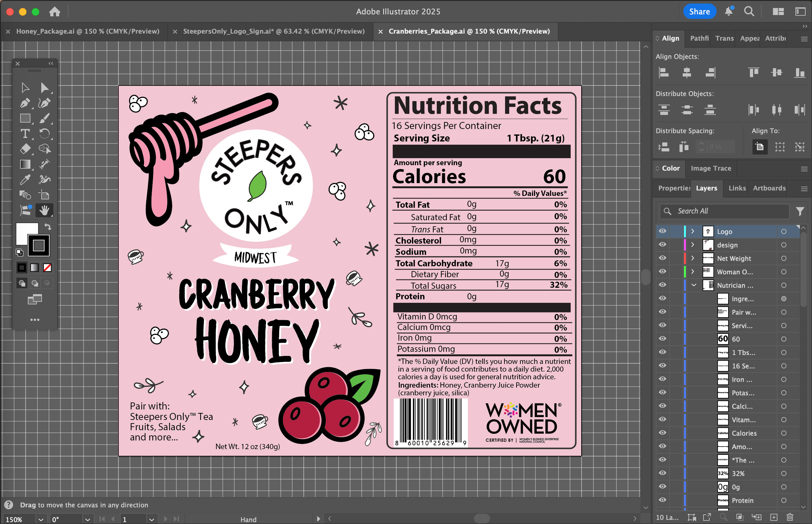Viewport: 812px width, 524px height.
Task: Collapse the Nutrician layer group
Action: coord(694,285)
